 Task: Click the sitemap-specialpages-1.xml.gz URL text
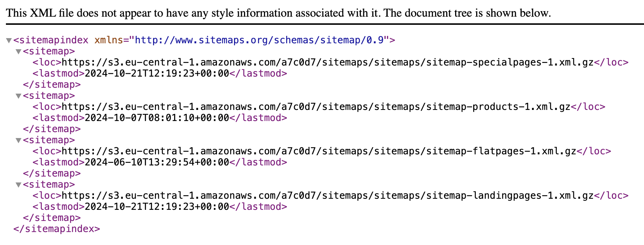327,62
